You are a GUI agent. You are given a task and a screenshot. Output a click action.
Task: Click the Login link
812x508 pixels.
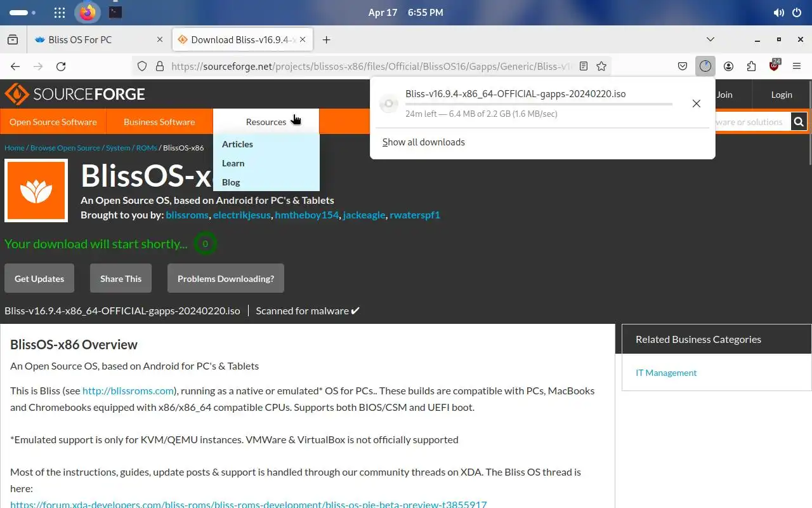click(782, 94)
